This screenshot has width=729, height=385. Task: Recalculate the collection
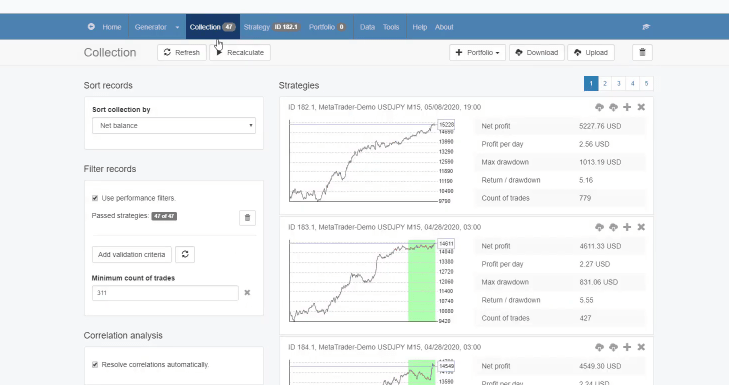240,53
